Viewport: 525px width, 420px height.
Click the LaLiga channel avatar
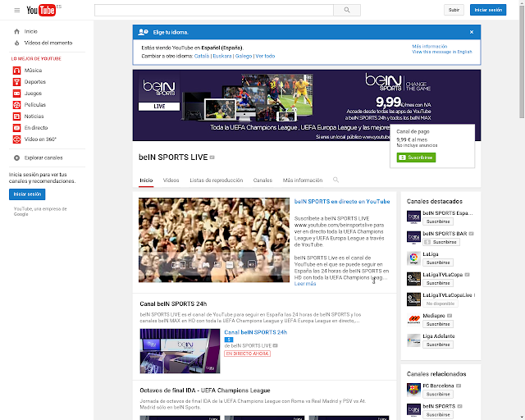pyautogui.click(x=413, y=258)
